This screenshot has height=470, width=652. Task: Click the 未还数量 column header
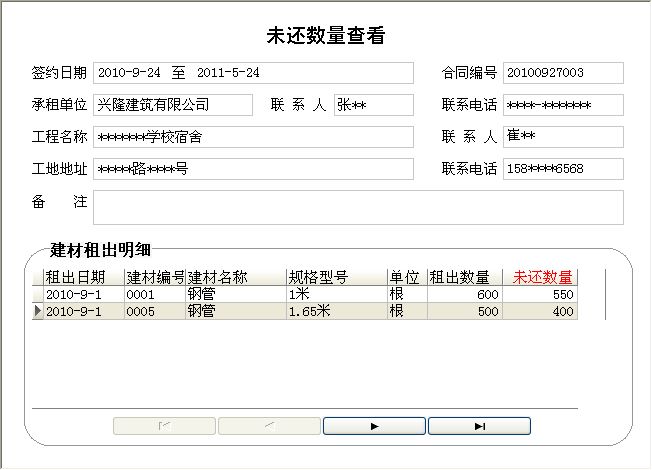coord(542,278)
